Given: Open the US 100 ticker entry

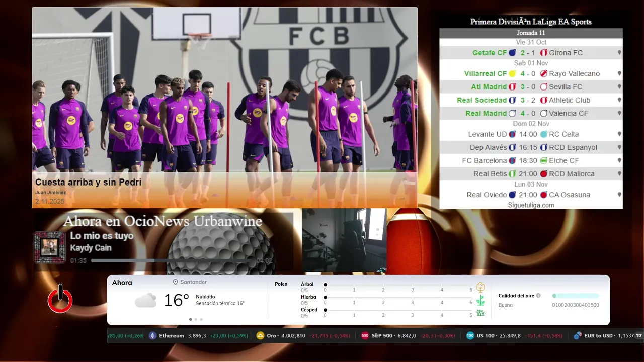Looking at the screenshot, I should [x=515, y=336].
